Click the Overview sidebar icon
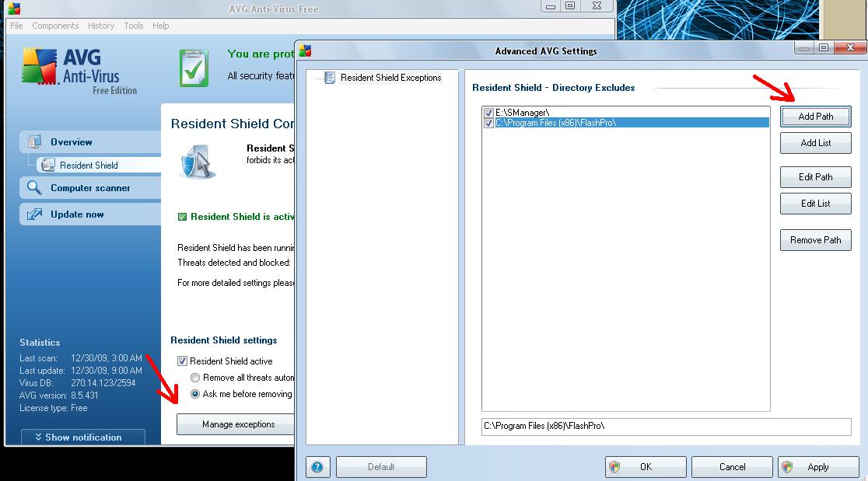Image resolution: width=868 pixels, height=481 pixels. [34, 142]
